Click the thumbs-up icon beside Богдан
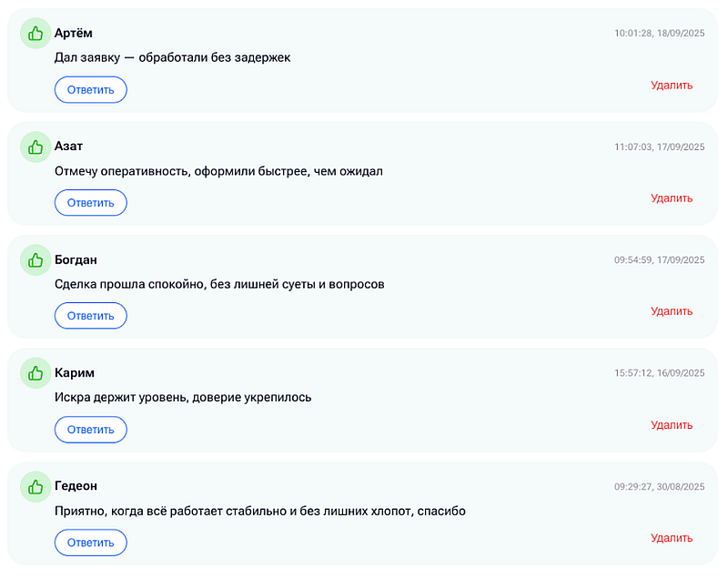The width and height of the screenshot is (728, 579). pos(35,260)
